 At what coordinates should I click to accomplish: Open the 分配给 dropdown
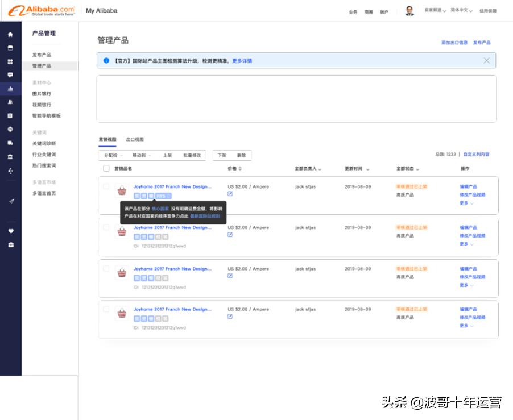pyautogui.click(x=111, y=155)
